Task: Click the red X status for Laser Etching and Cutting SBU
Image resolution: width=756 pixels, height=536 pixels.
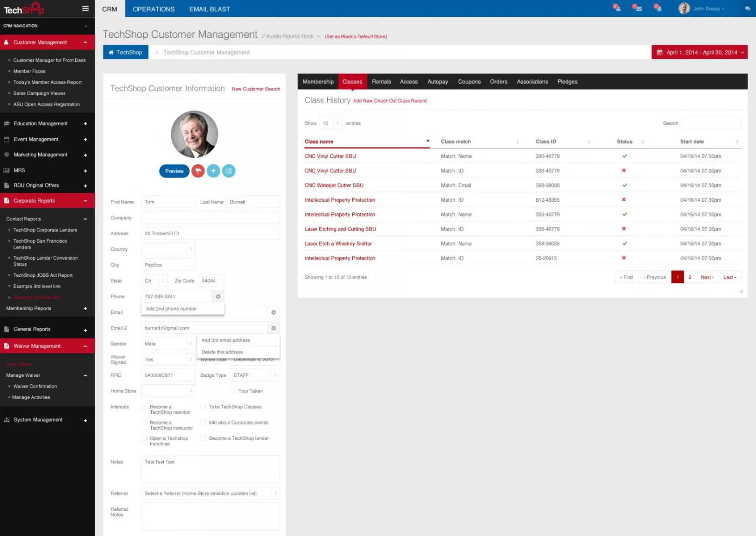Action: click(624, 229)
